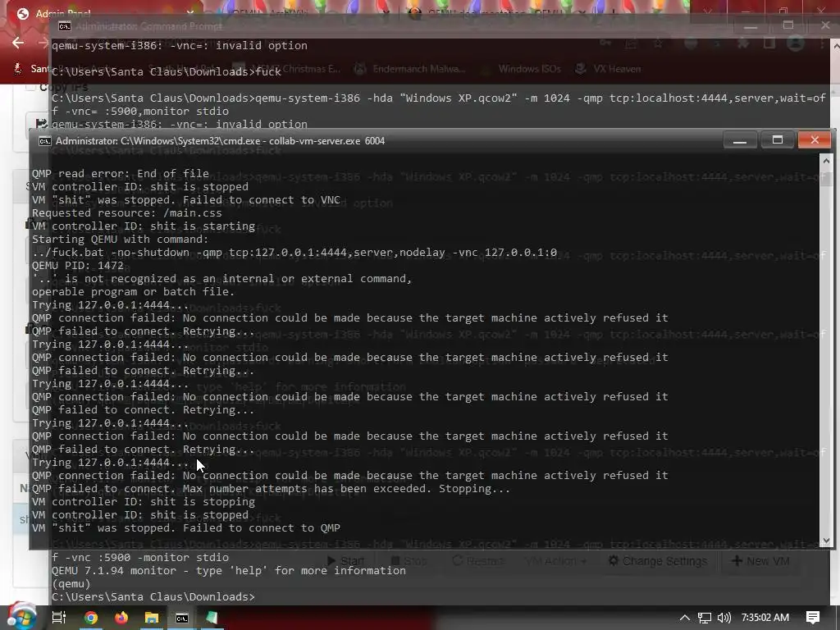
Task: Close the Chrome browser window
Action: click(x=821, y=10)
